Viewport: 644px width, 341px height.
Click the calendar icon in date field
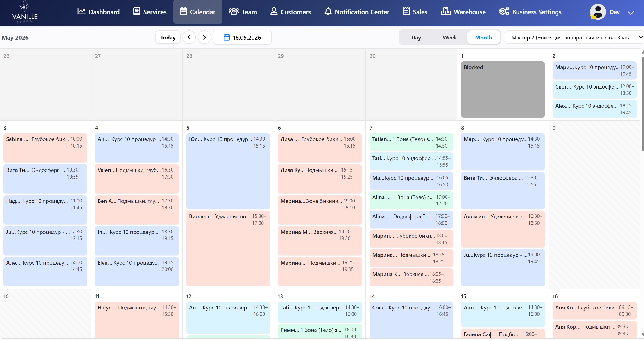point(227,37)
